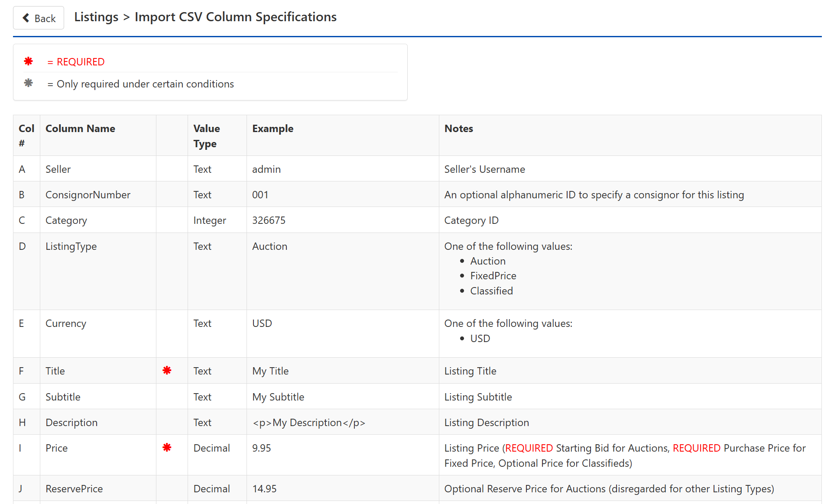Click the red asterisk in Price row

pyautogui.click(x=167, y=447)
